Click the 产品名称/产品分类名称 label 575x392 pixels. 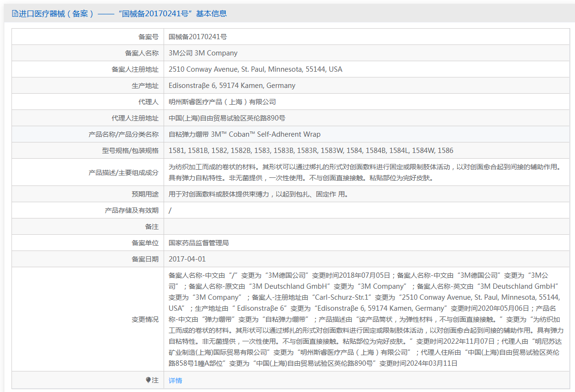click(x=123, y=134)
